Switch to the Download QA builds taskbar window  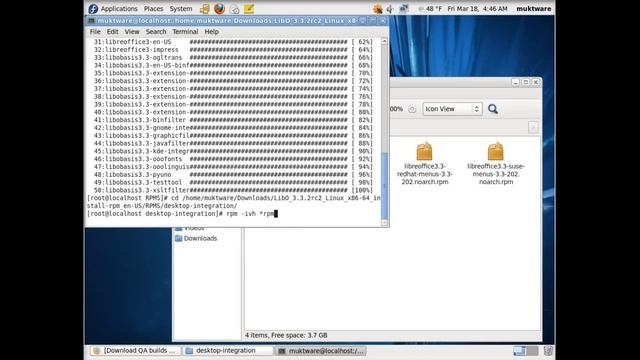click(135, 351)
